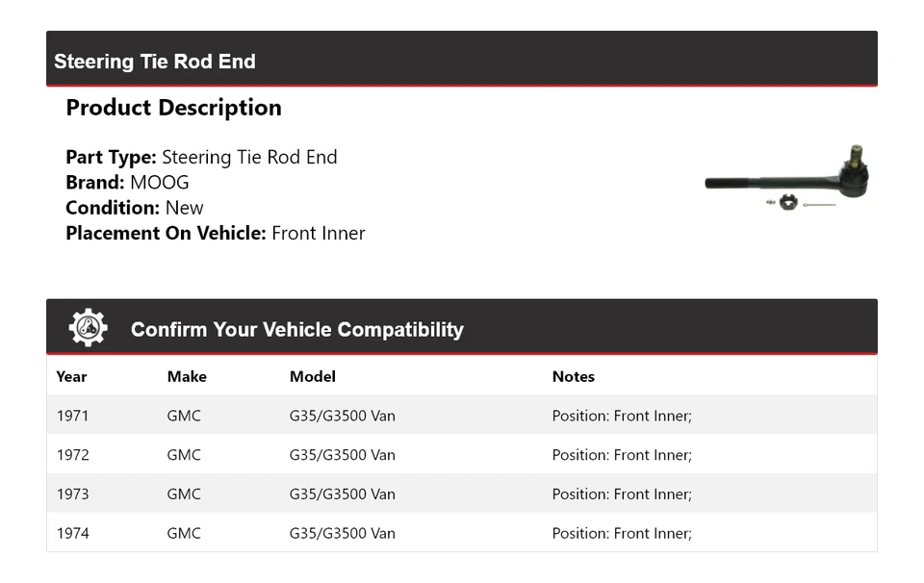Viewport: 924px width, 583px height.
Task: Click the 1972 row's Position note
Action: tap(622, 455)
